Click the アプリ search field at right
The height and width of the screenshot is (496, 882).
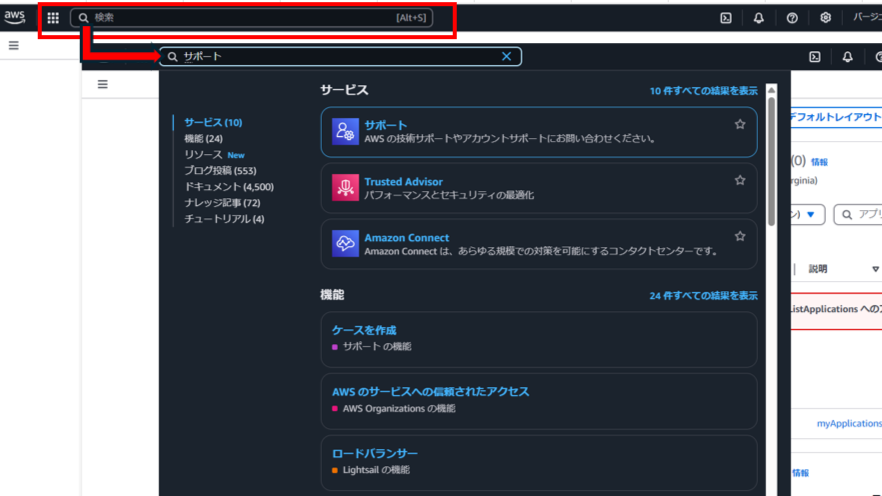(x=858, y=214)
